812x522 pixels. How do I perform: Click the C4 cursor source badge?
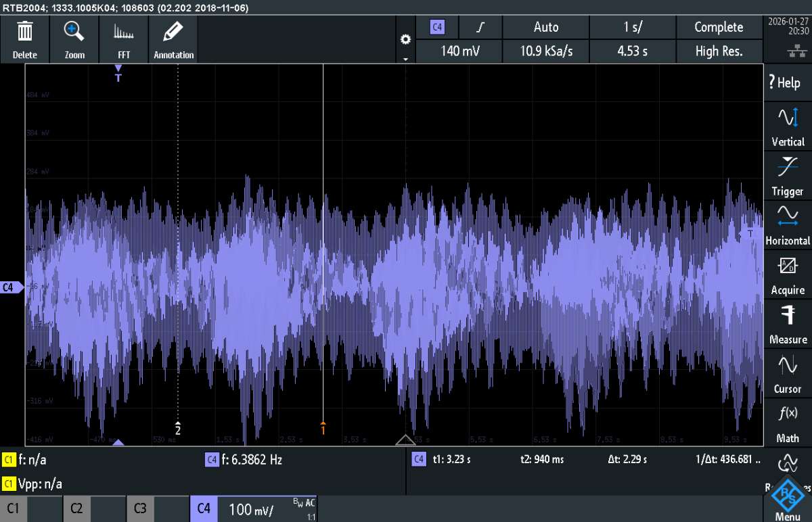[418, 460]
